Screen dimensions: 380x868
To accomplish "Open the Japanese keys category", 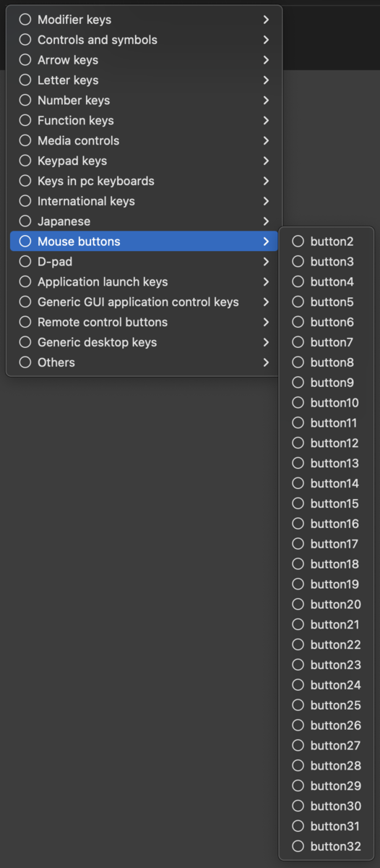I will [x=144, y=221].
